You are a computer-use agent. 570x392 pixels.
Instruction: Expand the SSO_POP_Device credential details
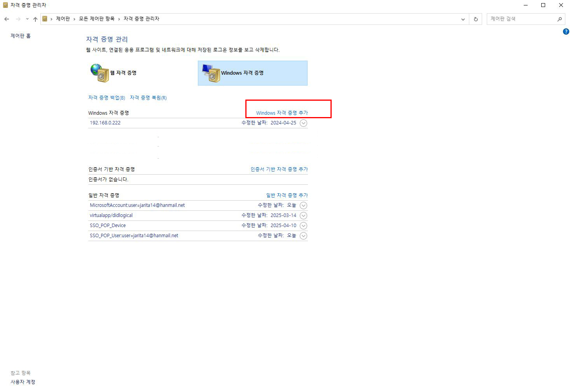tap(303, 226)
